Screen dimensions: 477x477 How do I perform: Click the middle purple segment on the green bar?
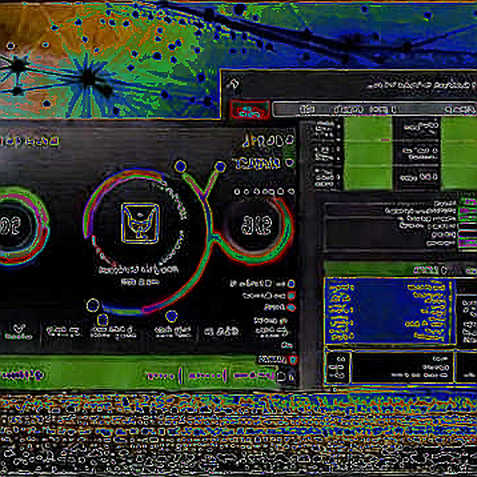point(205,376)
